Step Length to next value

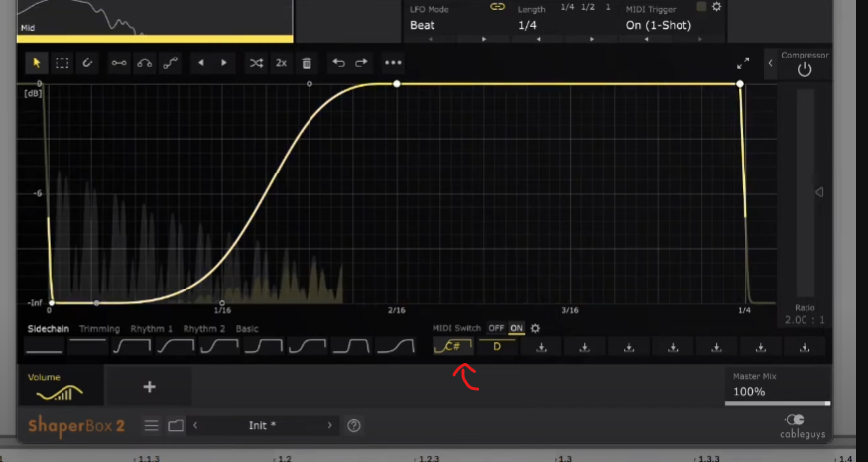click(592, 39)
